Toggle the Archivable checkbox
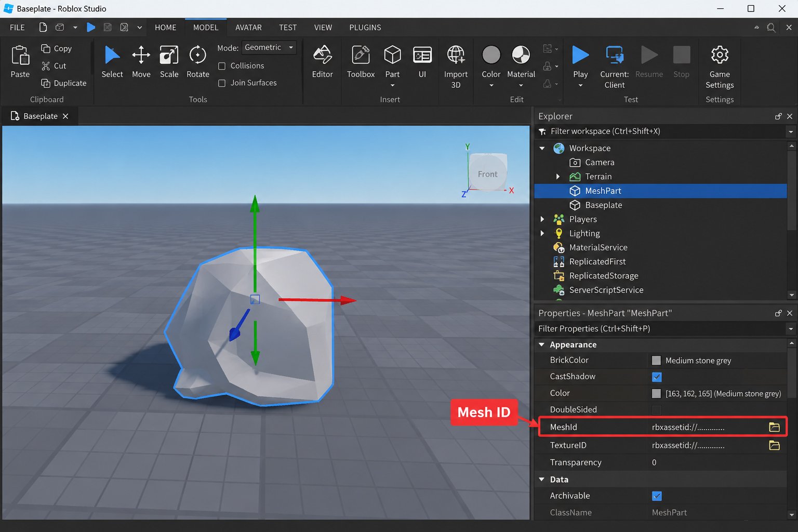The height and width of the screenshot is (532, 798). pyautogui.click(x=657, y=496)
